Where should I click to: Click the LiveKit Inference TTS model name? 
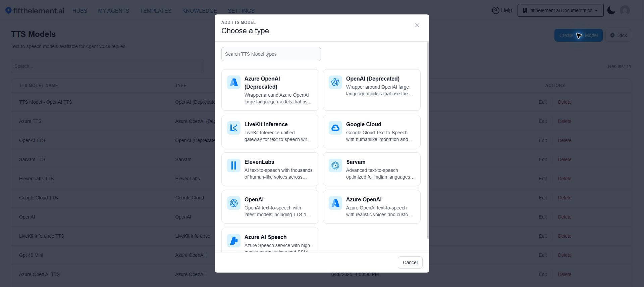pyautogui.click(x=42, y=236)
